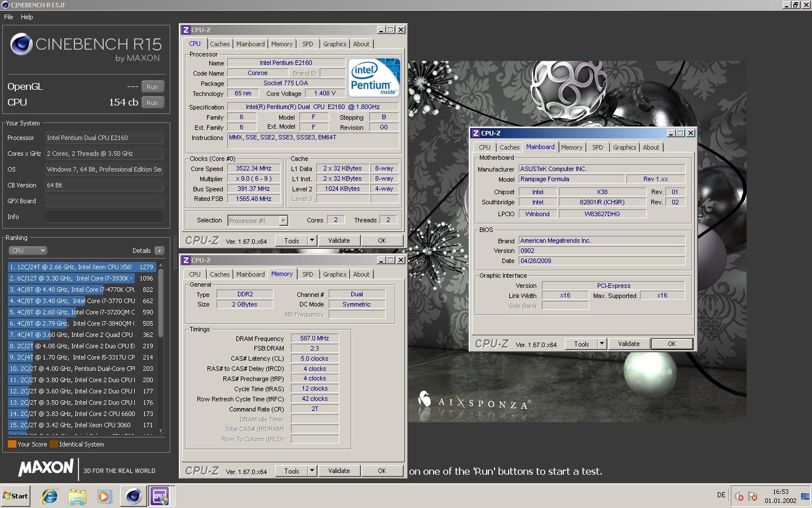Click the GFX Board field
This screenshot has width=812, height=508.
pos(104,201)
